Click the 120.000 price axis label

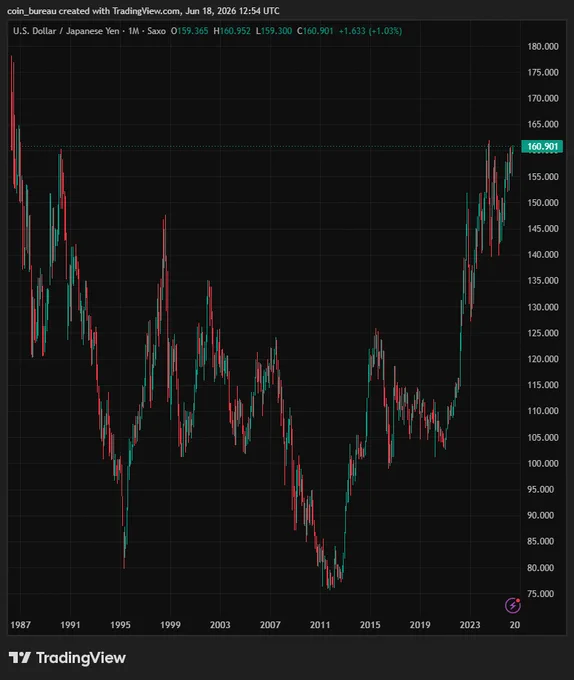[x=543, y=359]
